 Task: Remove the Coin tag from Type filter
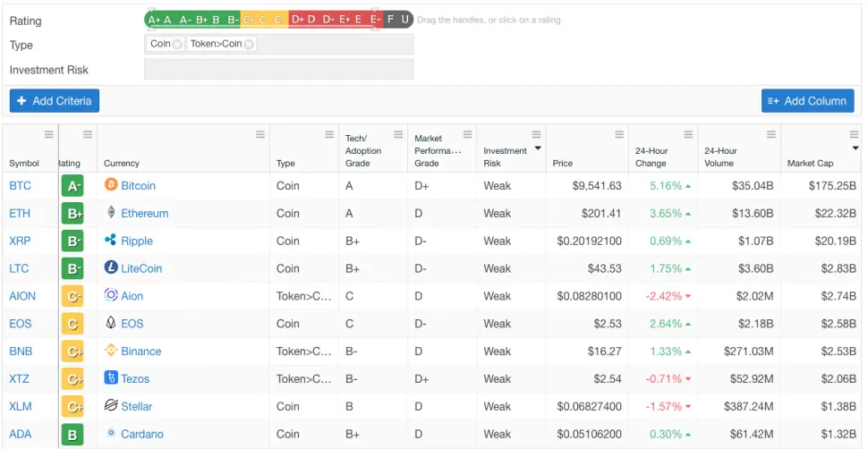[177, 45]
